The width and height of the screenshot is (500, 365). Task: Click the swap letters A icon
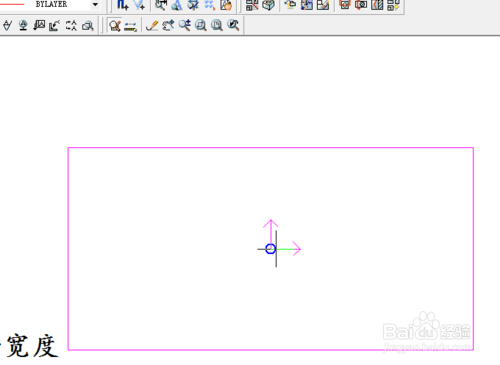coord(71,25)
